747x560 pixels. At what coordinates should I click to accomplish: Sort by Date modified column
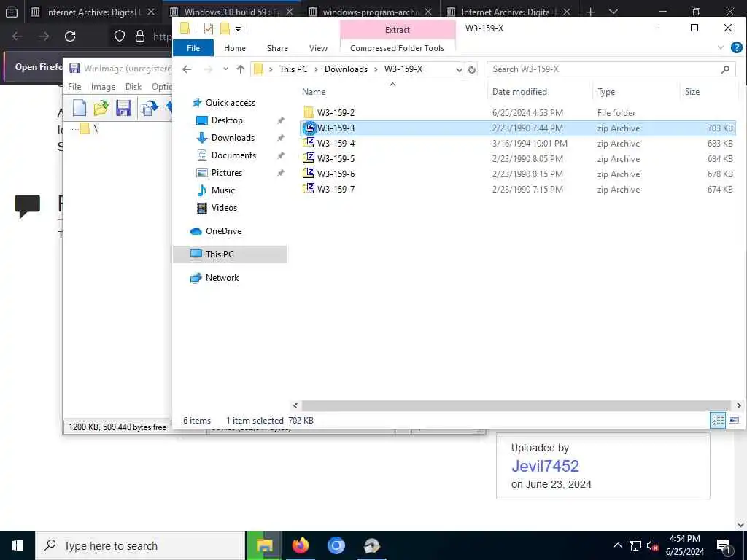[x=519, y=92]
